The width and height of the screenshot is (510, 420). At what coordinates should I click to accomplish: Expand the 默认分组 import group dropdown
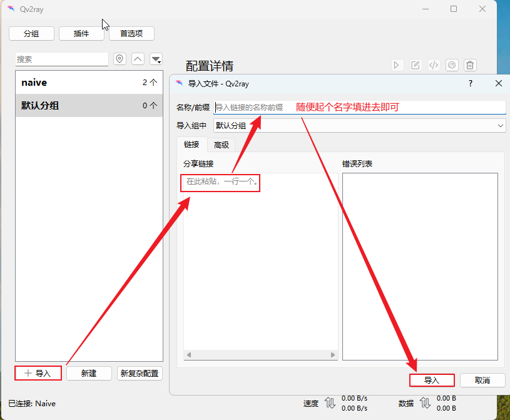pos(359,126)
